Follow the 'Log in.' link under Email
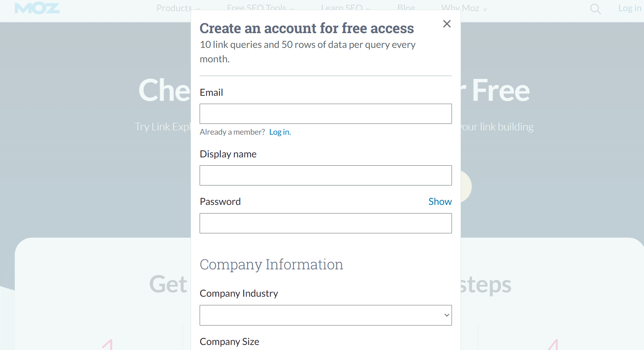Screen dimensions: 644x350 click(x=280, y=132)
